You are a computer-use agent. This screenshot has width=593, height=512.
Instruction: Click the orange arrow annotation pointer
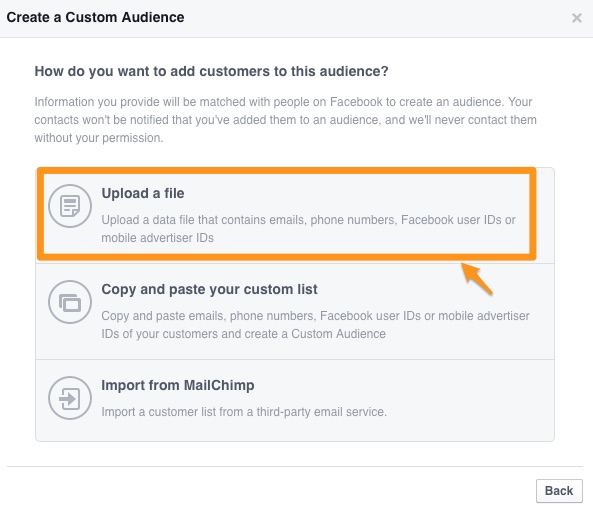pyautogui.click(x=477, y=279)
